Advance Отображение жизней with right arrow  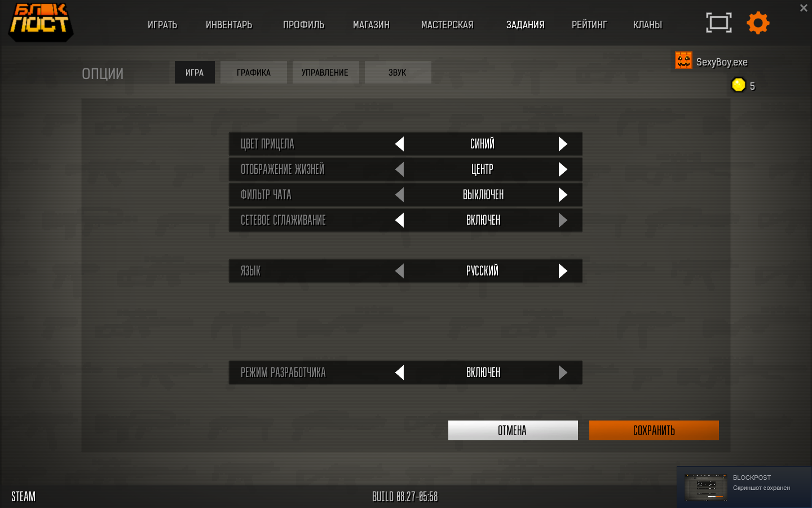click(x=563, y=169)
